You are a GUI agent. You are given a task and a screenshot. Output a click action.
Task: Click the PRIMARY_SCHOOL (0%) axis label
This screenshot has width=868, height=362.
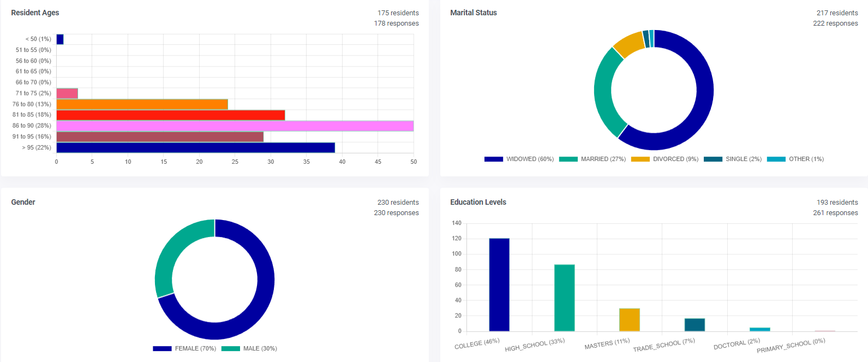coord(791,346)
